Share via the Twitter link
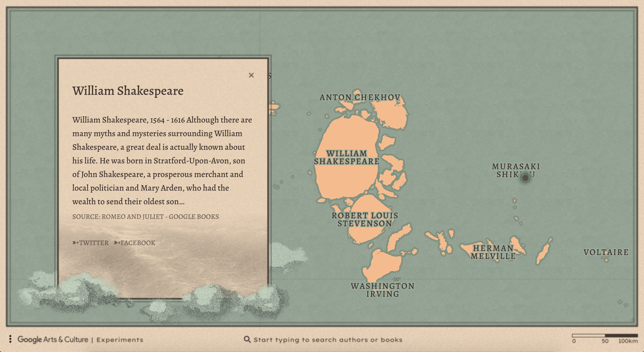 (x=91, y=243)
